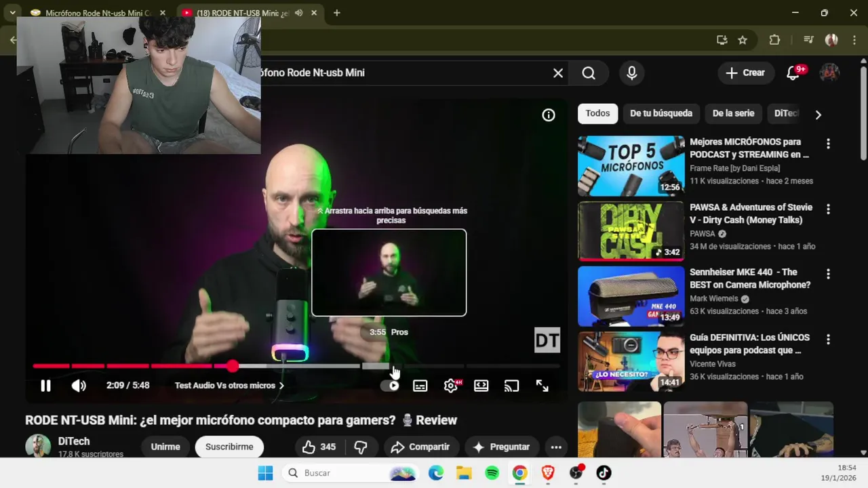Switch to theater mode view
Screen dimensions: 868x488
[x=481, y=386]
